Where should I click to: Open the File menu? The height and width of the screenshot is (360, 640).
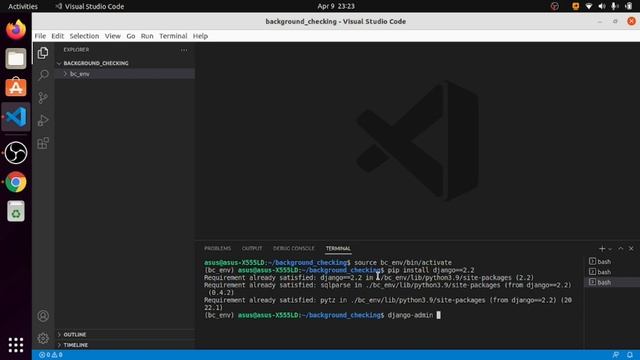tap(40, 36)
